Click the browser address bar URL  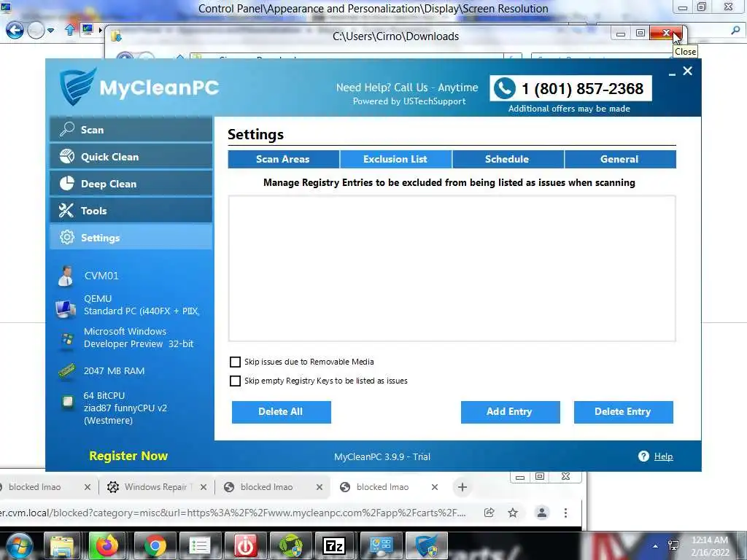click(233, 513)
